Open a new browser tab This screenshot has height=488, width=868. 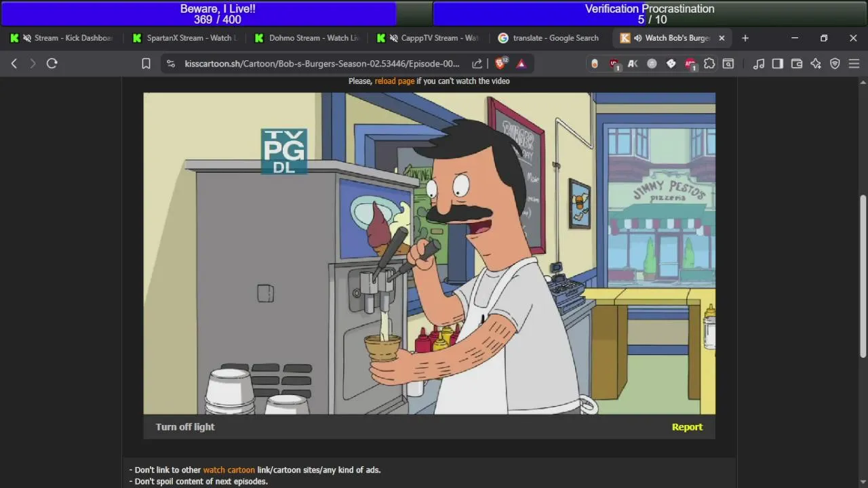point(745,38)
